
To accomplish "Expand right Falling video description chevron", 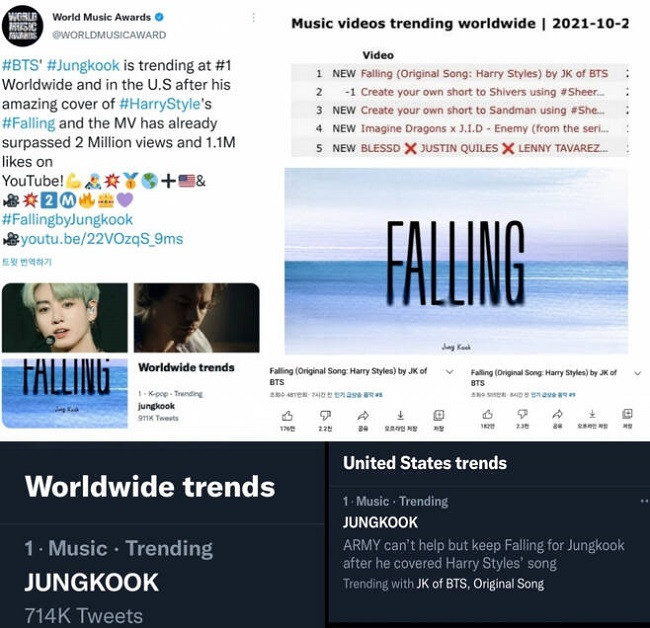I will point(638,373).
